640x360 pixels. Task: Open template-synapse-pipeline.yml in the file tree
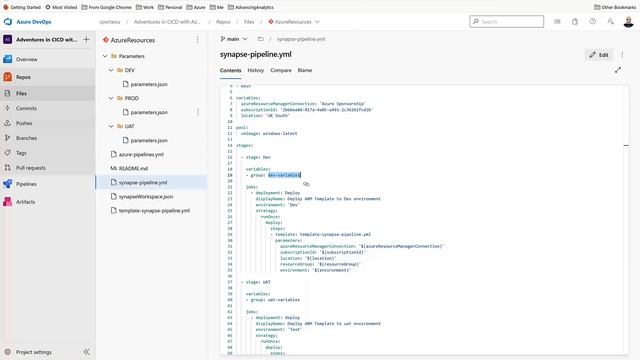click(154, 211)
